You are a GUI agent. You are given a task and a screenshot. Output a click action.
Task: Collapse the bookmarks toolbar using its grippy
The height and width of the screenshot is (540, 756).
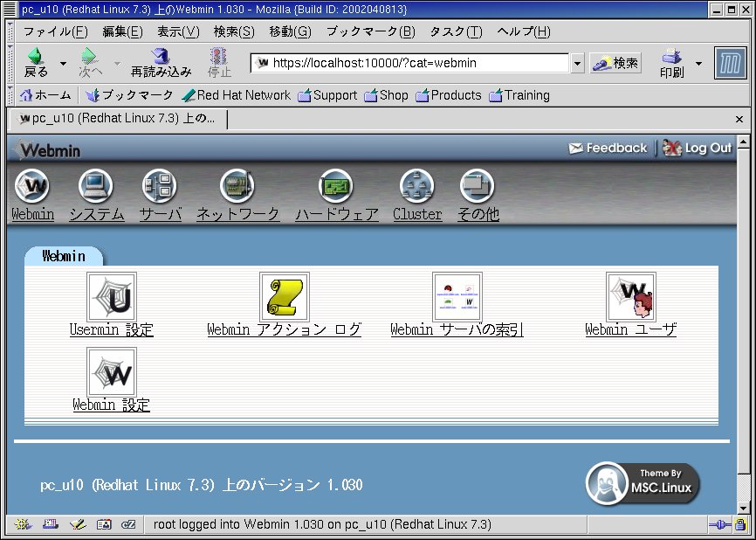(10, 95)
